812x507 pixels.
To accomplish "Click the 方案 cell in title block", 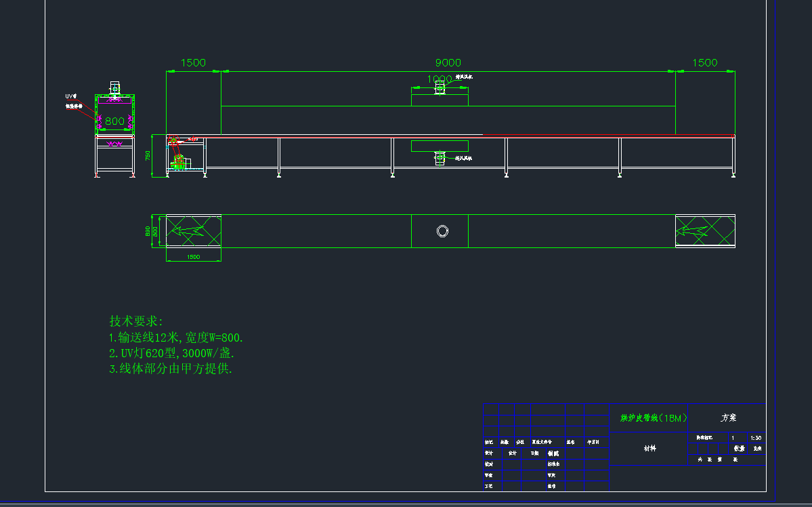I will [x=728, y=418].
